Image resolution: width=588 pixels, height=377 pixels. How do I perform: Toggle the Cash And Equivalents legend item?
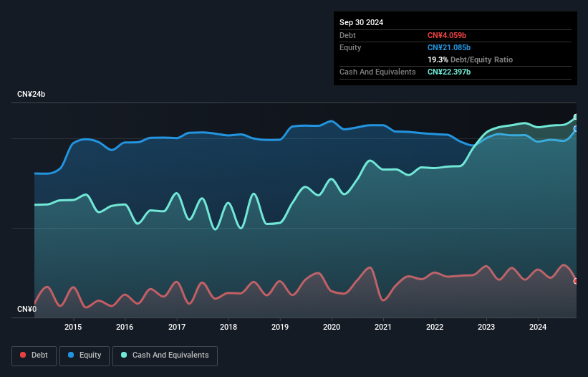[x=165, y=355]
